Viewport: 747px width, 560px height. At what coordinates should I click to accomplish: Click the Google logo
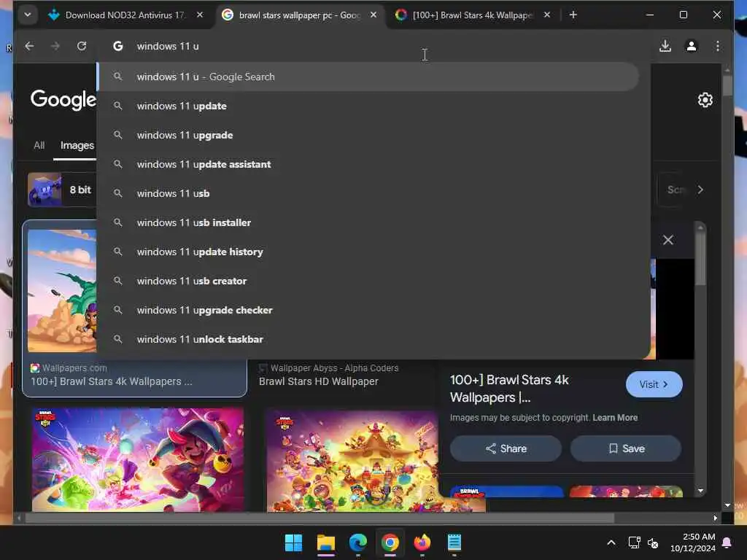click(63, 99)
